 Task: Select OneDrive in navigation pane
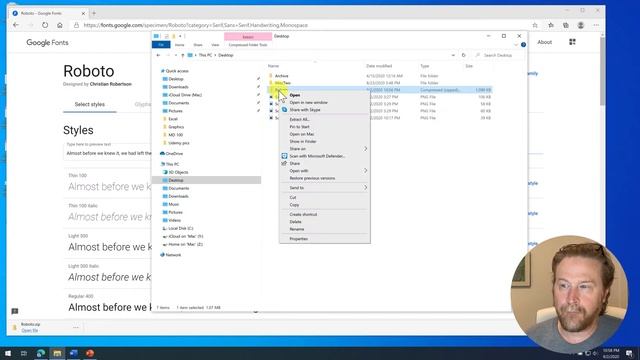click(x=174, y=154)
